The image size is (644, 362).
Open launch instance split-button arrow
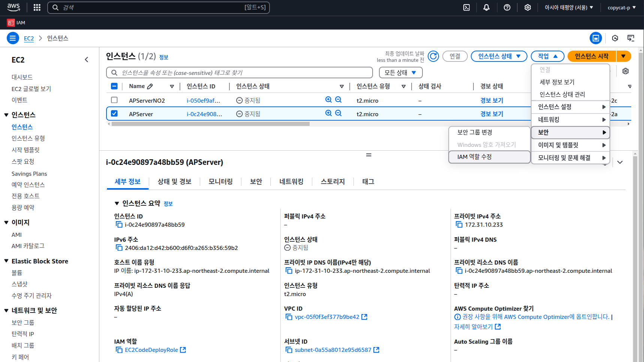[623, 56]
